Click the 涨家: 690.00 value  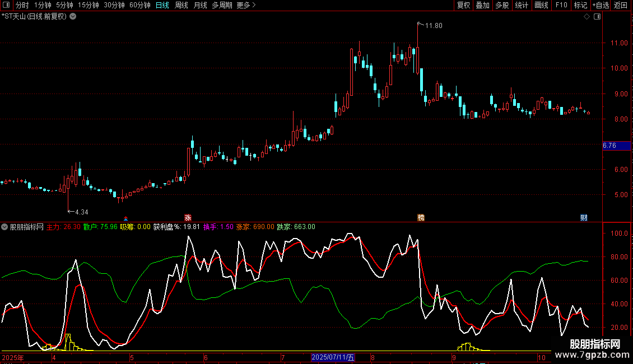tap(255, 227)
